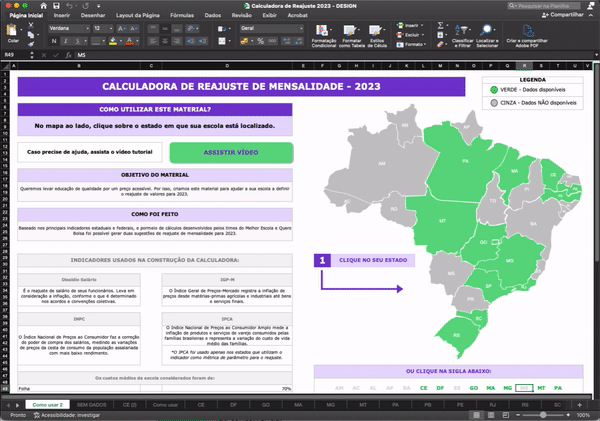Switch to page break preview
This screenshot has width=600, height=421.
click(x=505, y=415)
